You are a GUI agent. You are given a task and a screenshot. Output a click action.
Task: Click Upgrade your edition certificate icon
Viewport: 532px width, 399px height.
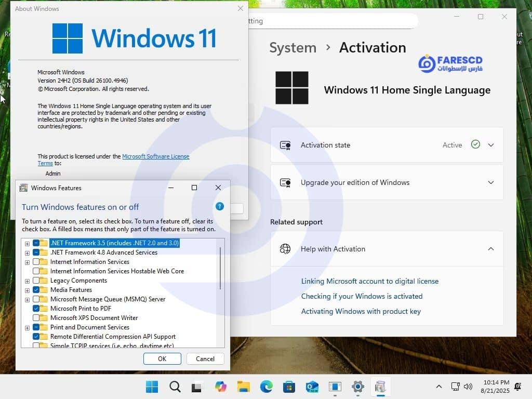(285, 182)
